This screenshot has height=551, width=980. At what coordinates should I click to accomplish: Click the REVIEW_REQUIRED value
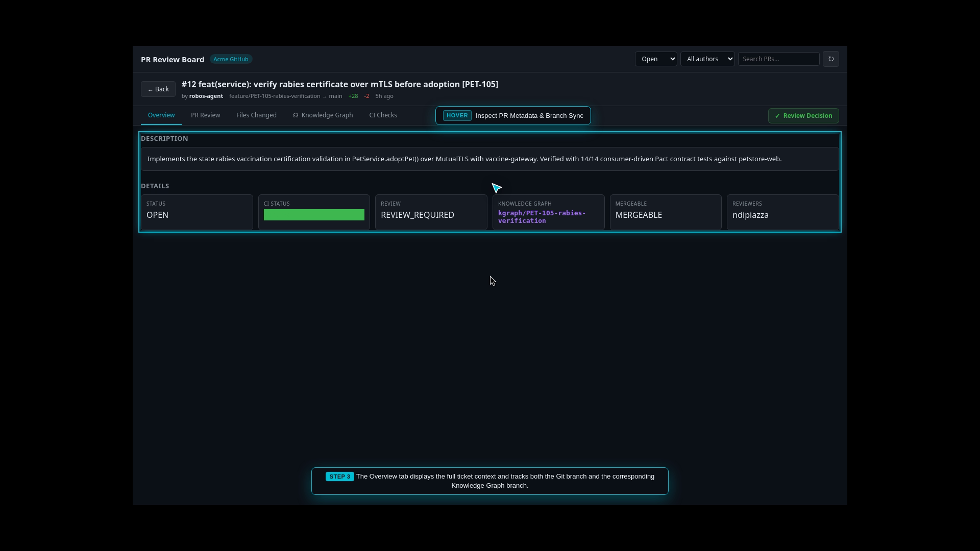(418, 215)
